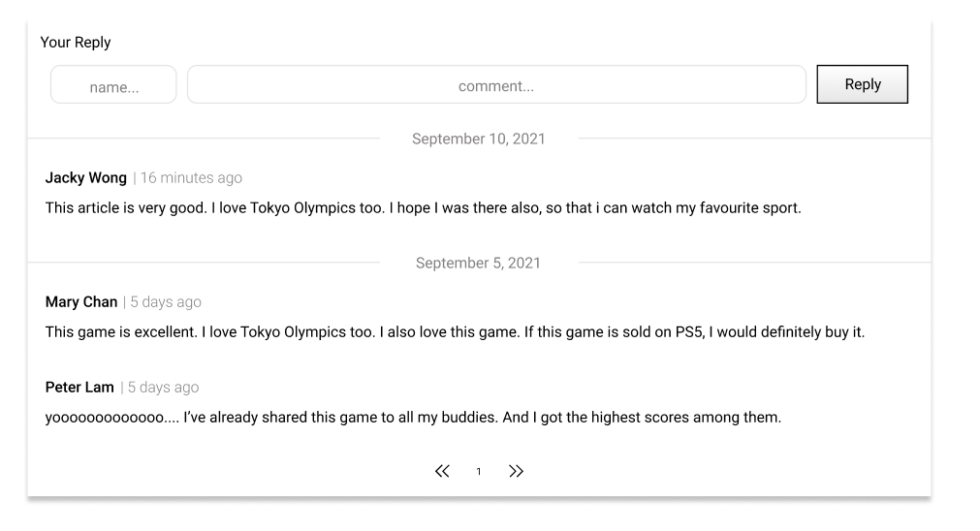
Task: Open Mary Chan's commenter name
Action: [81, 301]
